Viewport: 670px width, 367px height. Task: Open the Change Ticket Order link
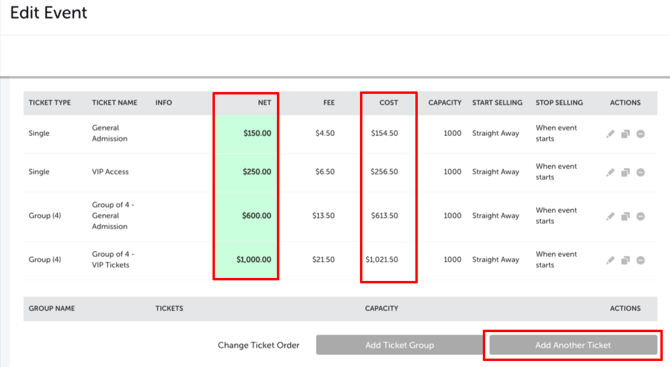tap(259, 345)
